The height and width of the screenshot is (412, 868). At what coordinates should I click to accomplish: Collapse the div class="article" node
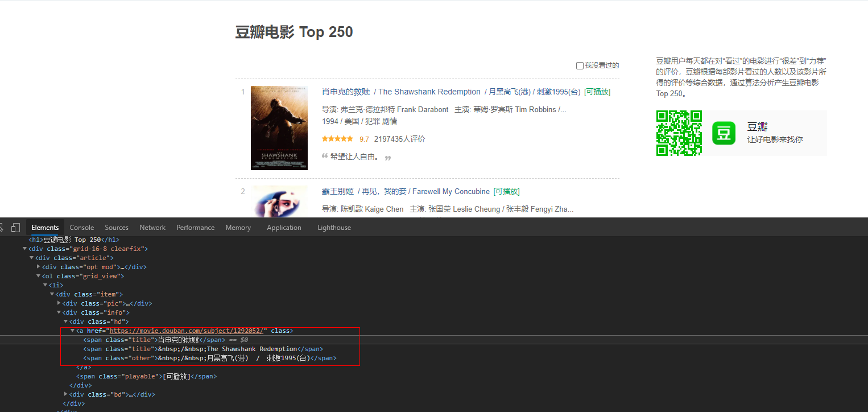tap(31, 258)
